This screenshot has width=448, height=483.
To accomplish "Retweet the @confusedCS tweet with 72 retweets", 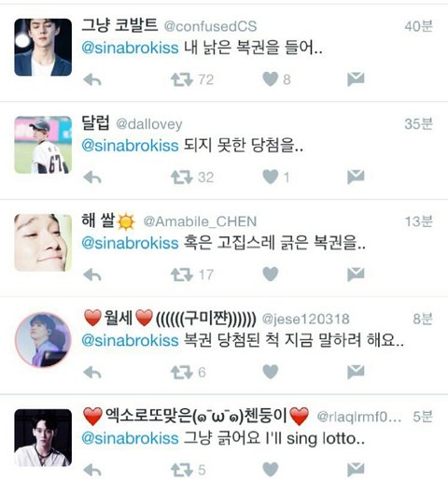I will (x=182, y=79).
